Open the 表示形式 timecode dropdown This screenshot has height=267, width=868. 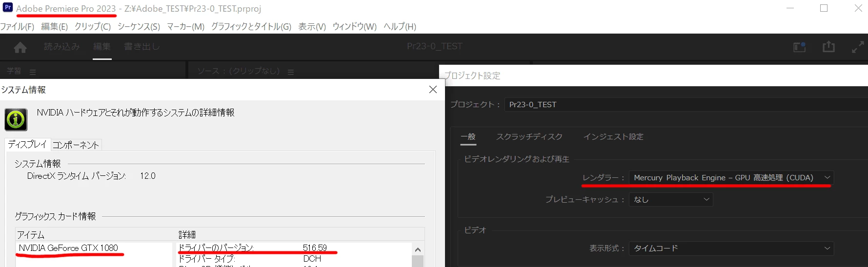tap(731, 248)
